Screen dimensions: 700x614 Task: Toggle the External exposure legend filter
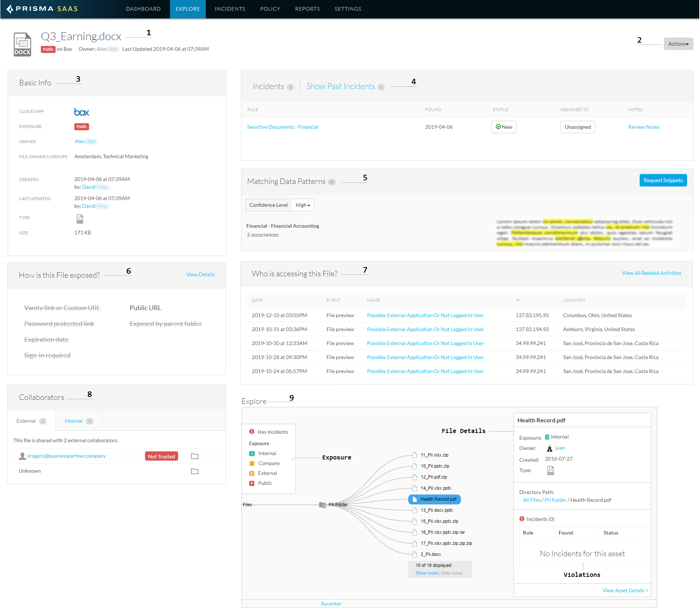click(x=252, y=473)
